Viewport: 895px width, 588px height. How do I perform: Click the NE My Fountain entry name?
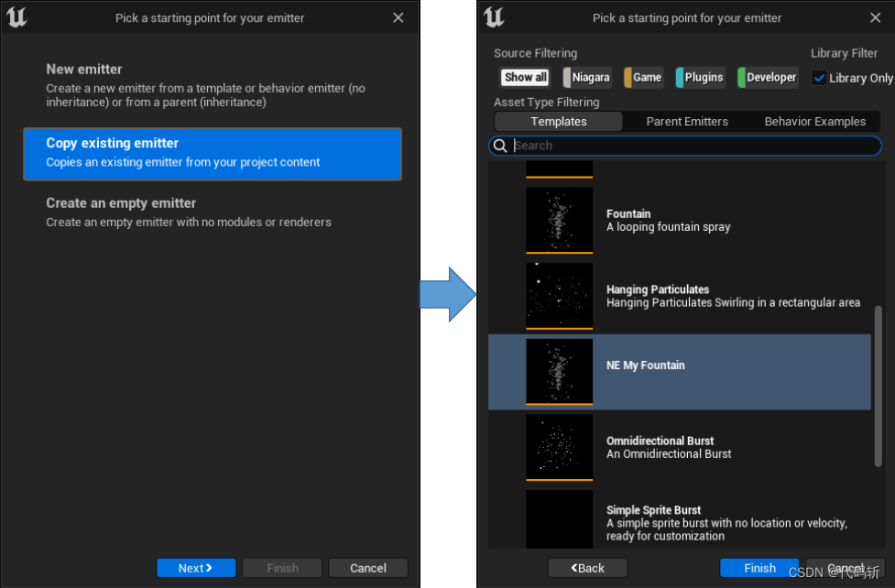point(646,365)
